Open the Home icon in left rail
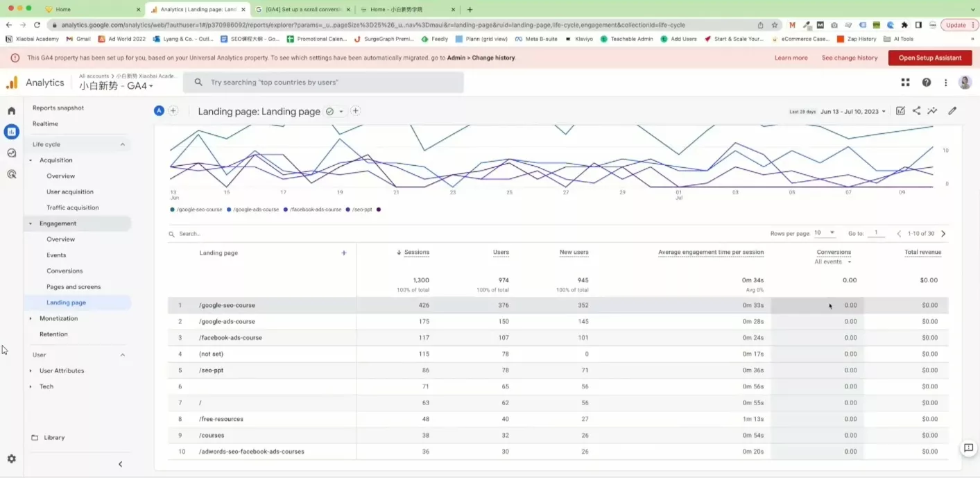The image size is (980, 478). click(11, 111)
